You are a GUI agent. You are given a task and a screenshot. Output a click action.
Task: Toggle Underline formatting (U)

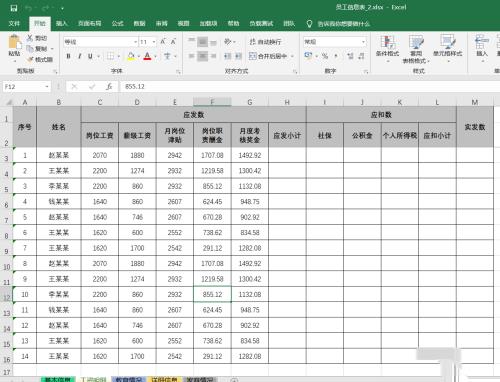[x=90, y=56]
